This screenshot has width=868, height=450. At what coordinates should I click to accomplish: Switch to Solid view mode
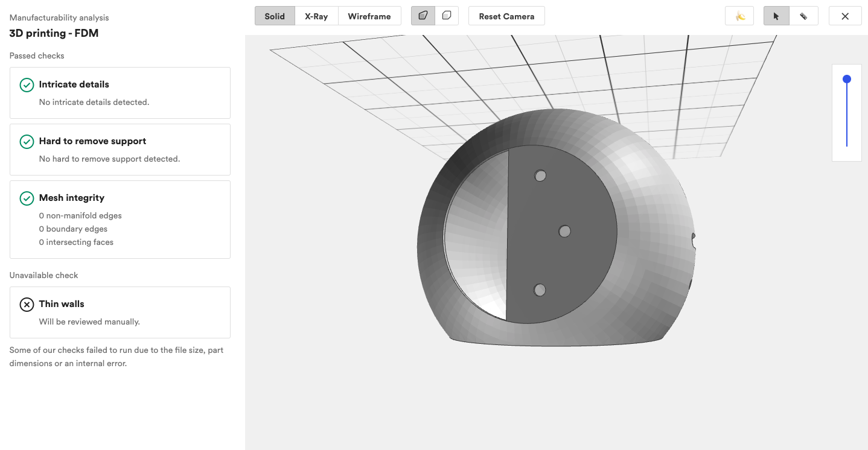pos(275,16)
